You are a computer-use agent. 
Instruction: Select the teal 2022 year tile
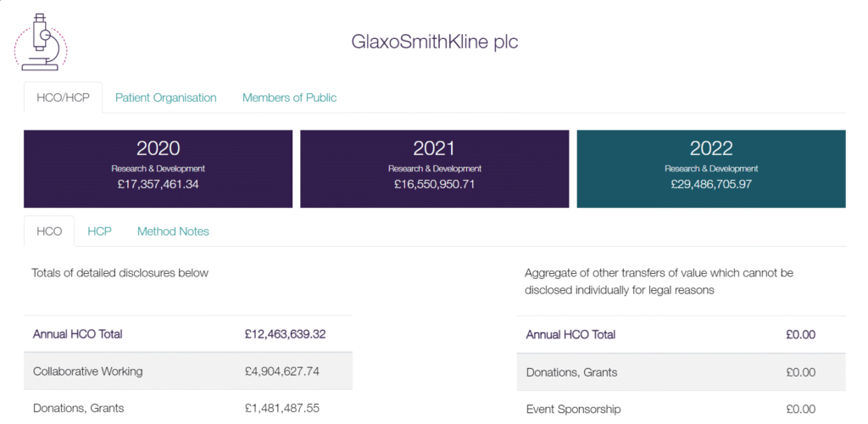tap(711, 169)
